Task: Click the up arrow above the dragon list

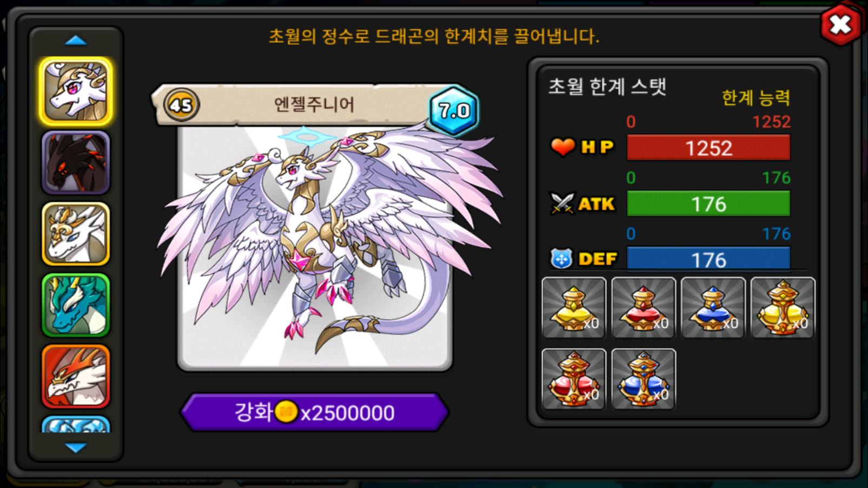Action: pos(76,41)
